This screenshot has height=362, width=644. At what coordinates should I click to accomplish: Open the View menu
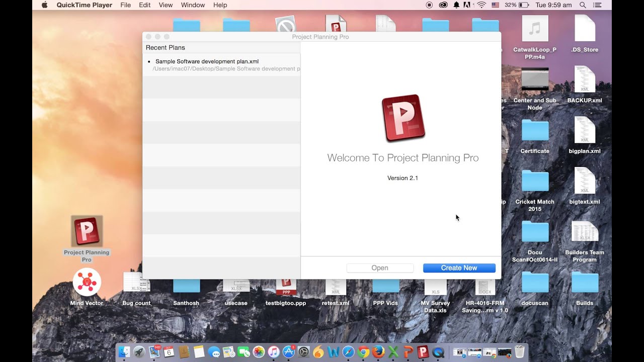166,5
